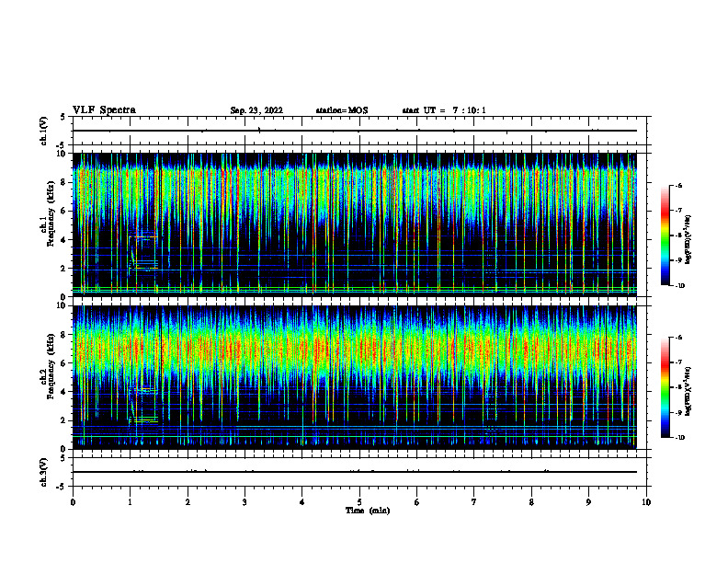Click the "ch.1(V)" axis label
This screenshot has width=728, height=563.
click(x=43, y=131)
